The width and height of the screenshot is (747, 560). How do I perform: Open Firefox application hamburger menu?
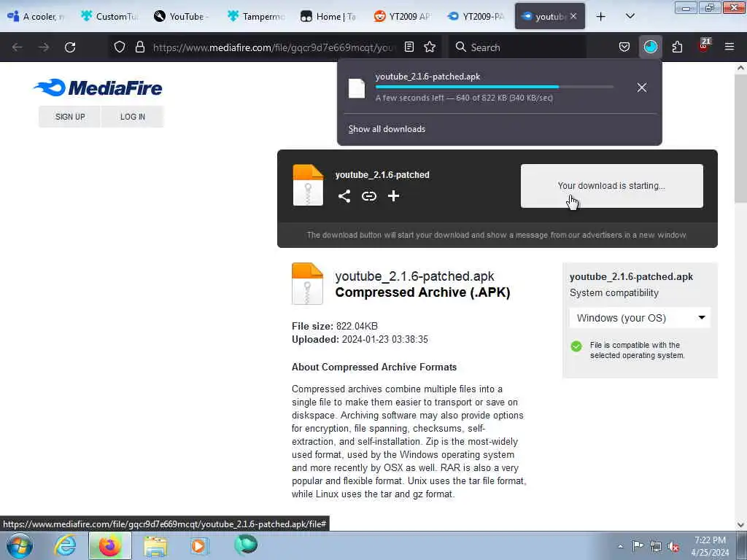click(x=729, y=47)
